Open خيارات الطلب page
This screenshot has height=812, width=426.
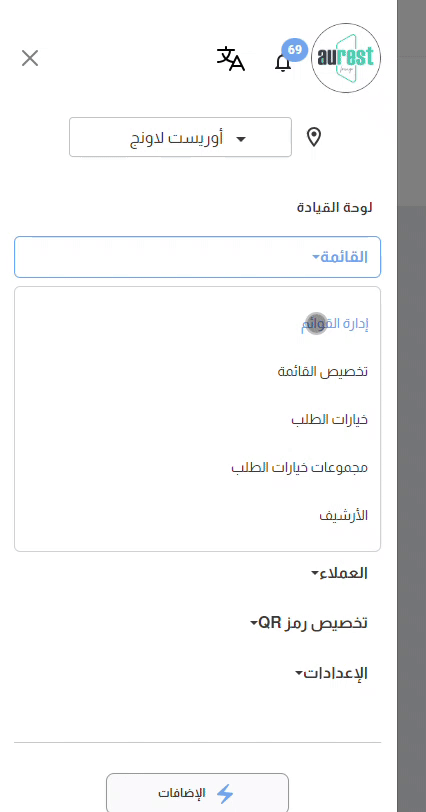(x=330, y=419)
